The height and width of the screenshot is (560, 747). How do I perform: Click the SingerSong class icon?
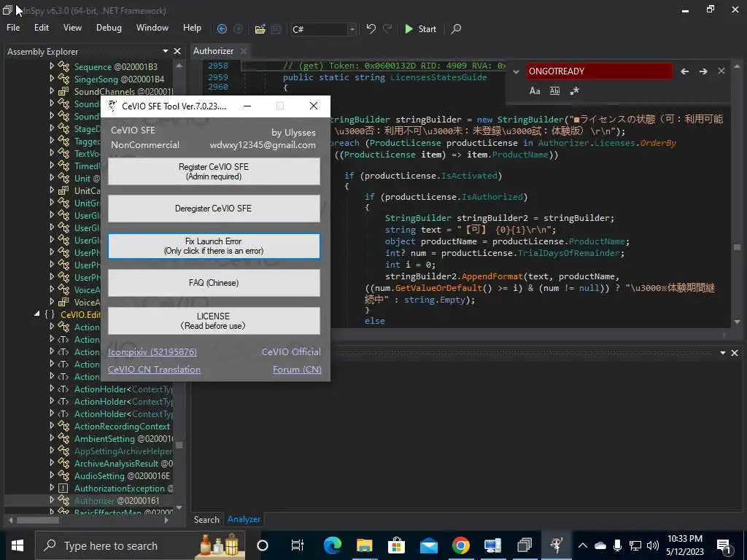point(63,79)
